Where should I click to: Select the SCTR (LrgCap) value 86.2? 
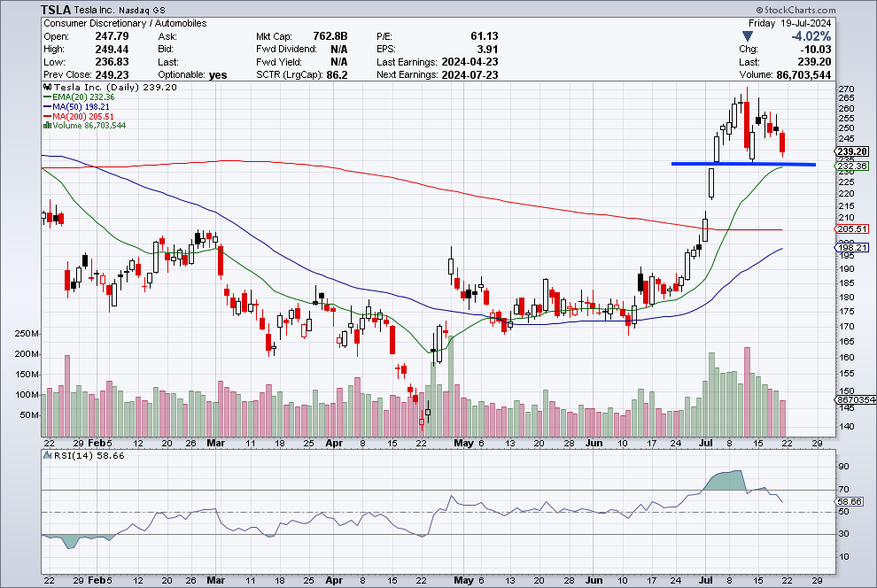click(337, 74)
